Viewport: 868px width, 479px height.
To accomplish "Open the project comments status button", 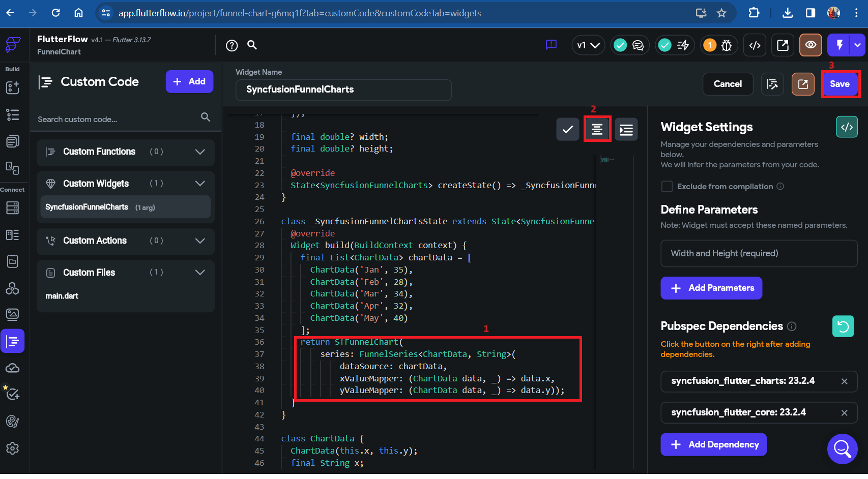I will [x=629, y=45].
